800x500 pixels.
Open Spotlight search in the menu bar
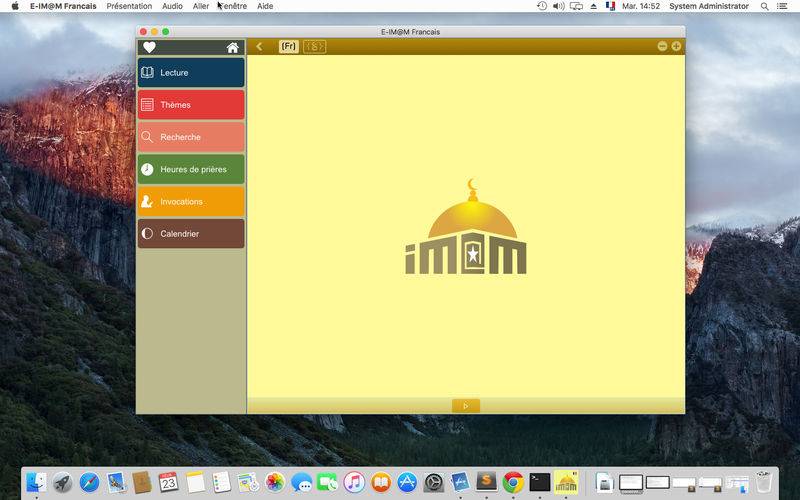(x=764, y=6)
